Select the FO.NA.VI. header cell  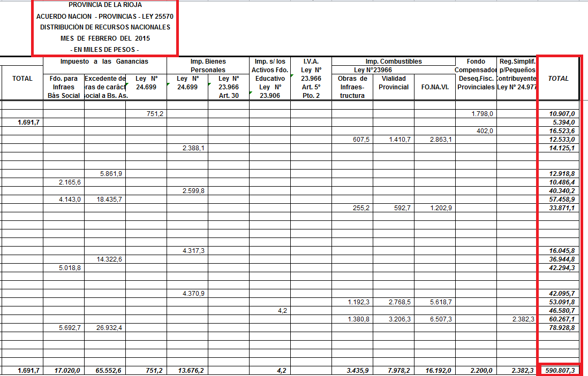coord(434,87)
